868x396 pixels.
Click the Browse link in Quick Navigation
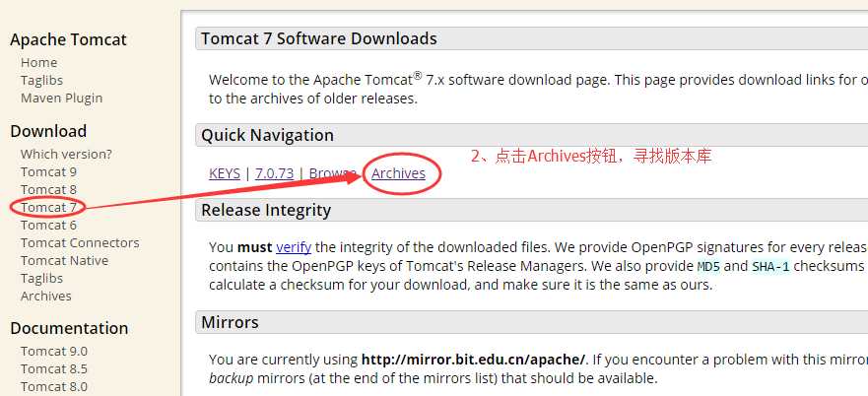point(332,173)
